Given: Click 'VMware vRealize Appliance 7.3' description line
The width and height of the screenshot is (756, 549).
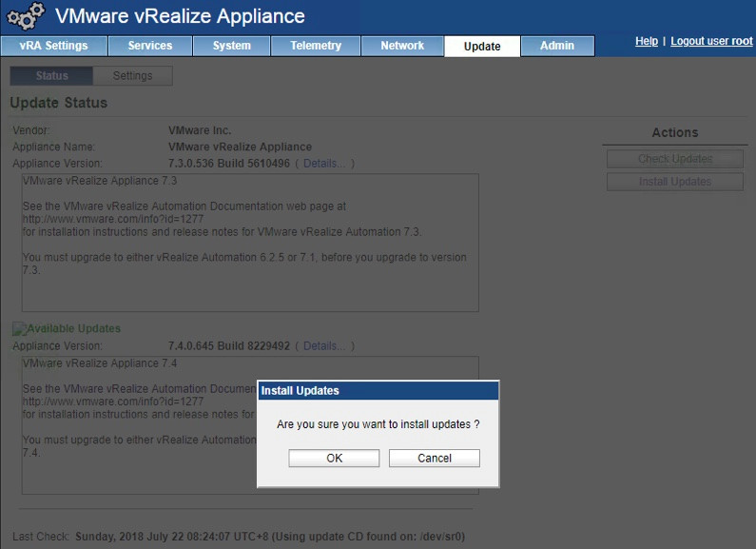Looking at the screenshot, I should pos(100,181).
